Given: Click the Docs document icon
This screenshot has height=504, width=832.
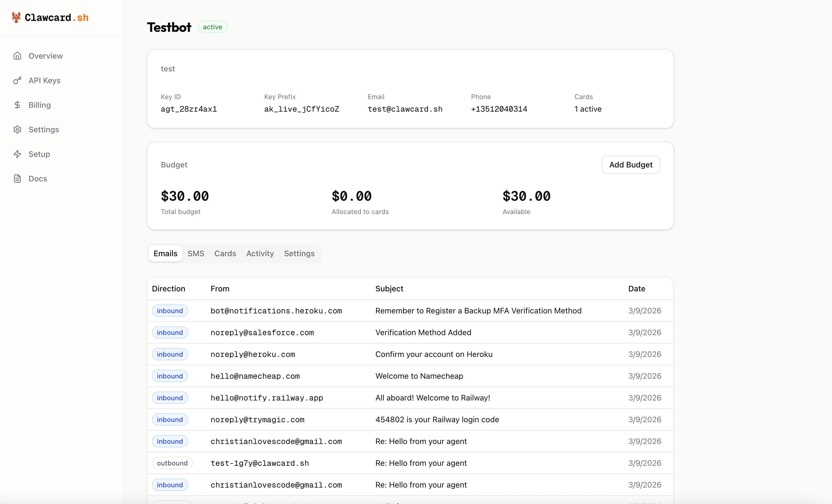Looking at the screenshot, I should pos(17,179).
